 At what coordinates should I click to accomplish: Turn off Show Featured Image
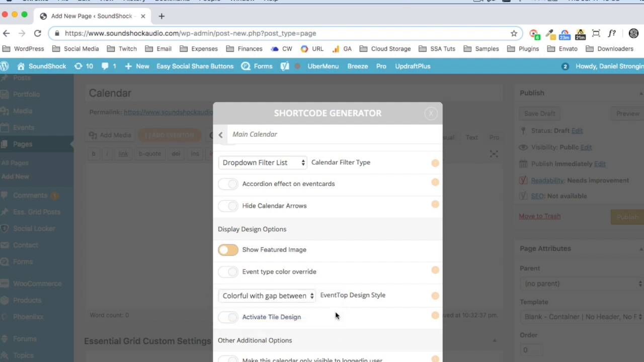pyautogui.click(x=228, y=250)
